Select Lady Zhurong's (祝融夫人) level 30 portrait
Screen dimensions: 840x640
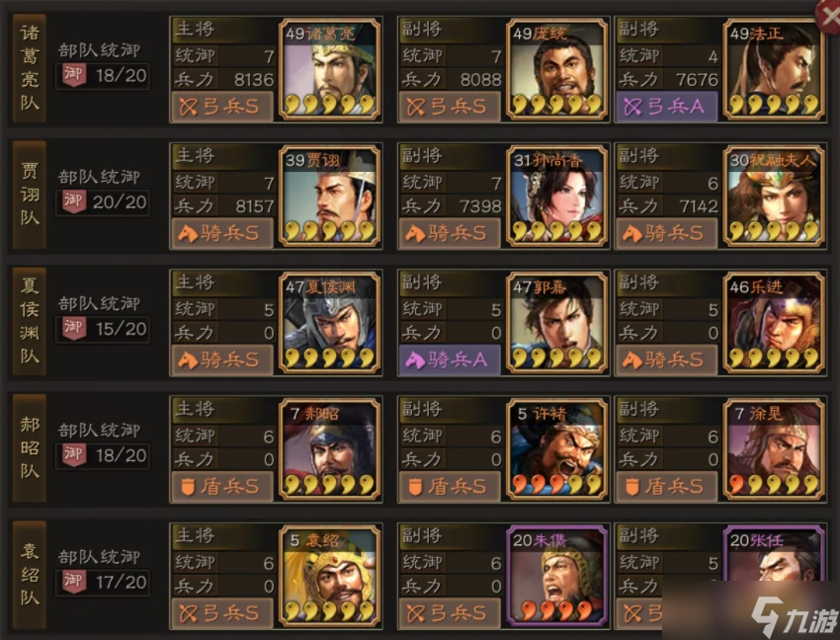click(774, 197)
